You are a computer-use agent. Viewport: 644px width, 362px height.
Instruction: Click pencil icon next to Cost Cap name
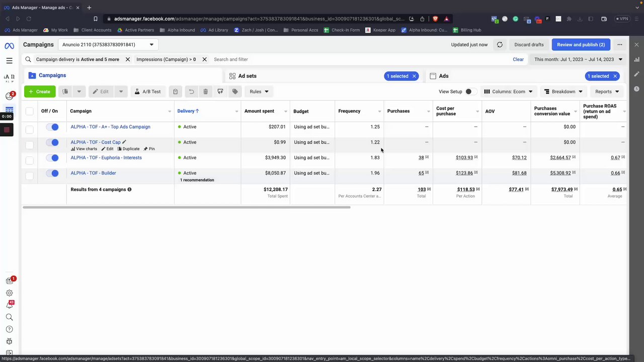coord(124,142)
